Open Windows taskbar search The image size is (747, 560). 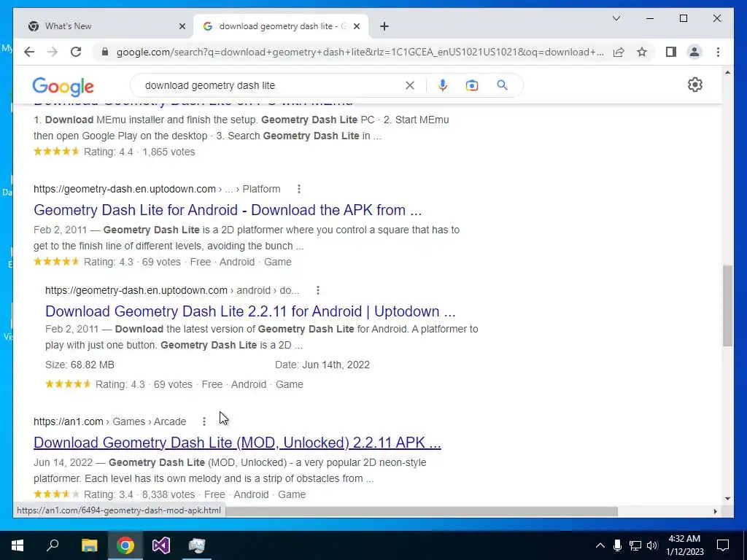coord(53,545)
